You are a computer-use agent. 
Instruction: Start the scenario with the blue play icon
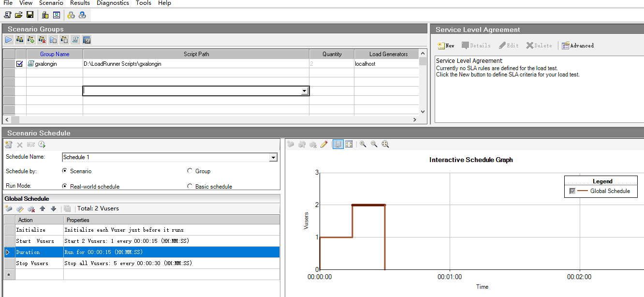[9, 40]
